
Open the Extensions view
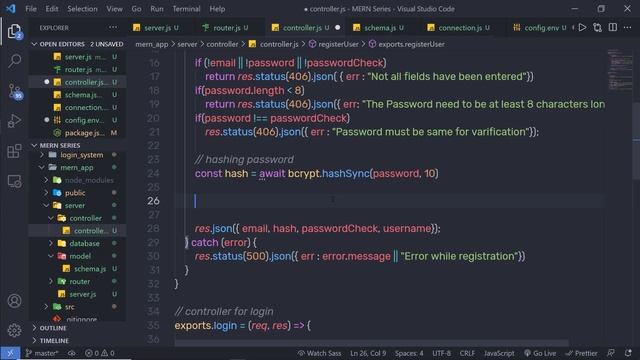14,151
